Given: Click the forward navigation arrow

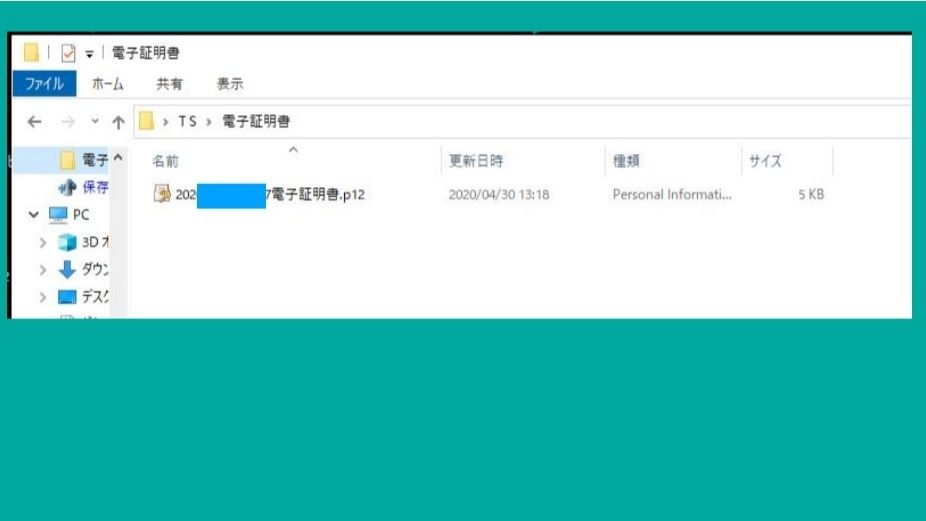Looking at the screenshot, I should point(68,122).
